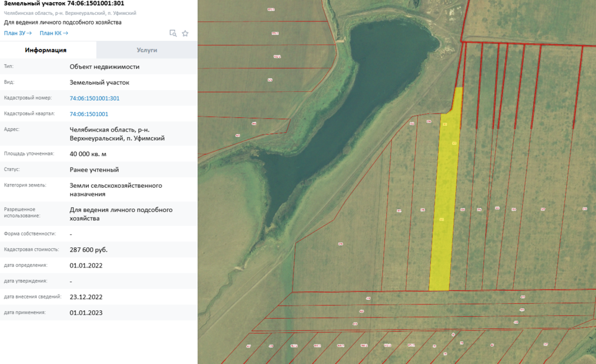
Task: Click the Разрешенное использование row value
Action: [121, 214]
